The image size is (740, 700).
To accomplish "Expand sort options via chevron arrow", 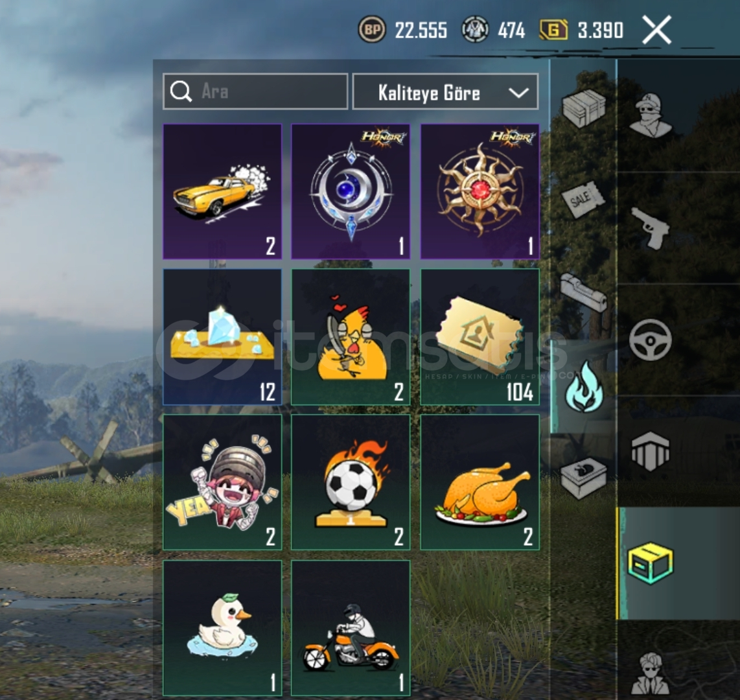I will 518,93.
